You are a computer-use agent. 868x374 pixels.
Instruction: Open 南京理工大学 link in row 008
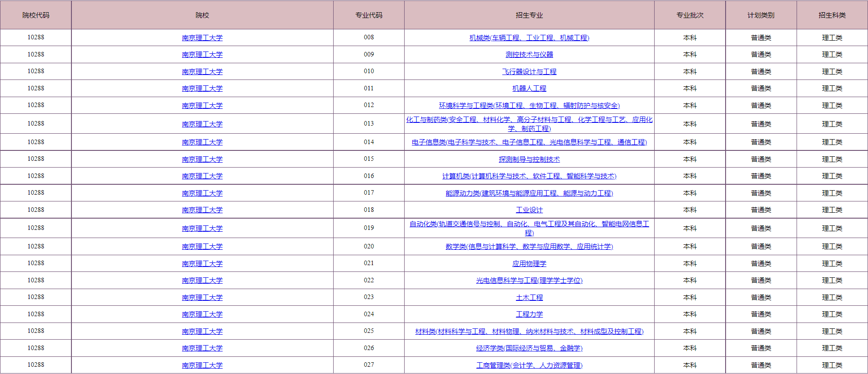click(x=202, y=38)
